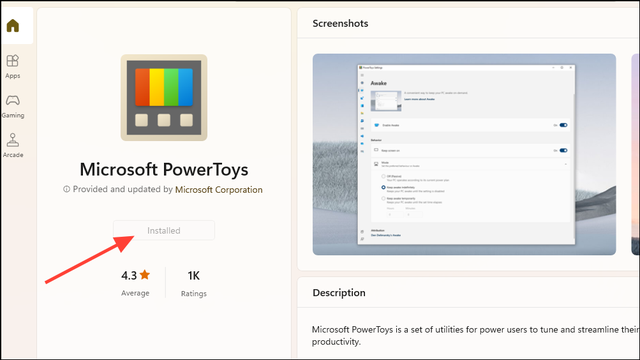Viewport: 640px width, 360px height.
Task: Open the partially visible next screenshot thumbnail
Action: tap(636, 154)
